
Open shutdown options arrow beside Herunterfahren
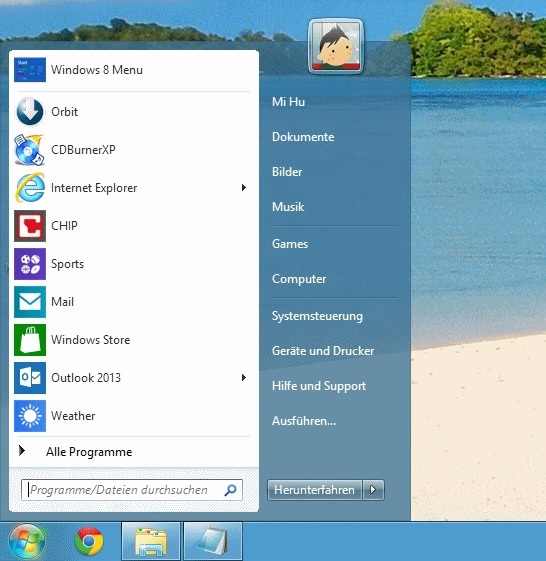tap(373, 490)
